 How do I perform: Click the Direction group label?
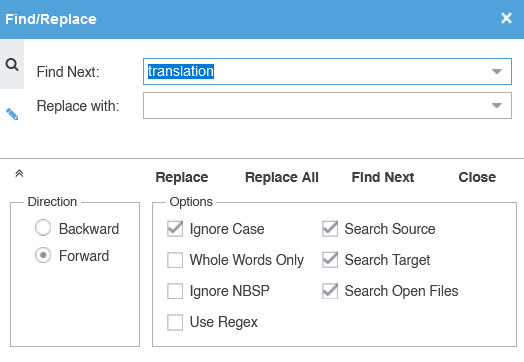[52, 202]
